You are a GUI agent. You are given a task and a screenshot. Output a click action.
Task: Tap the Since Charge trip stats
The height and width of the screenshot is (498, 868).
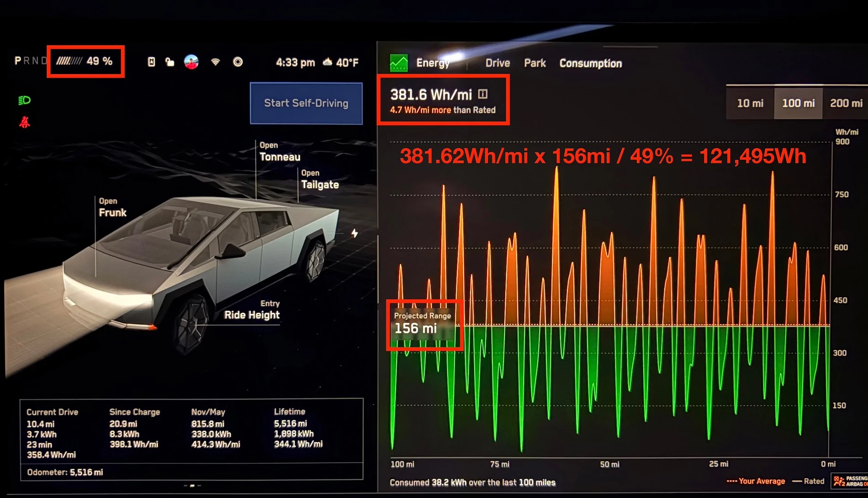coord(135,428)
